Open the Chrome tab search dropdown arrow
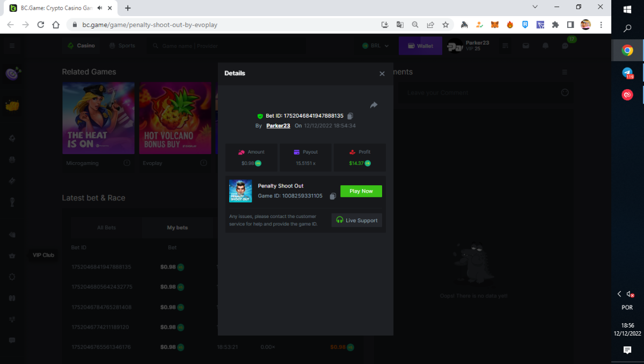The image size is (644, 364). tap(535, 7)
